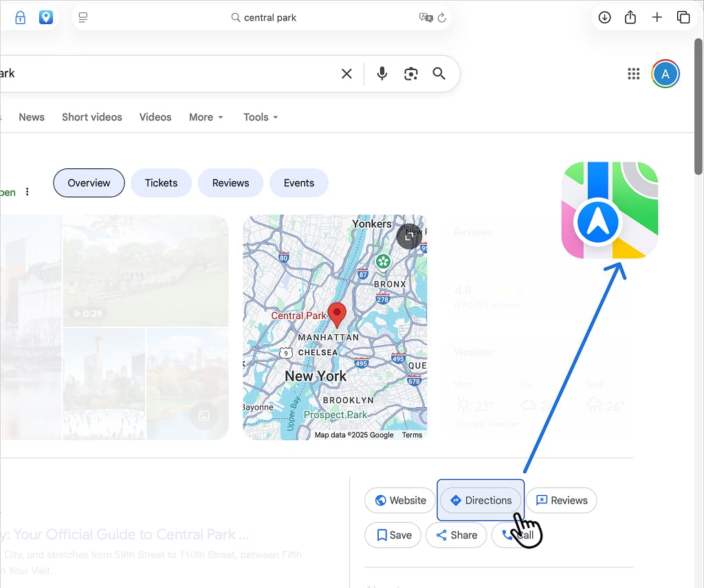Click the Website button

tap(400, 501)
